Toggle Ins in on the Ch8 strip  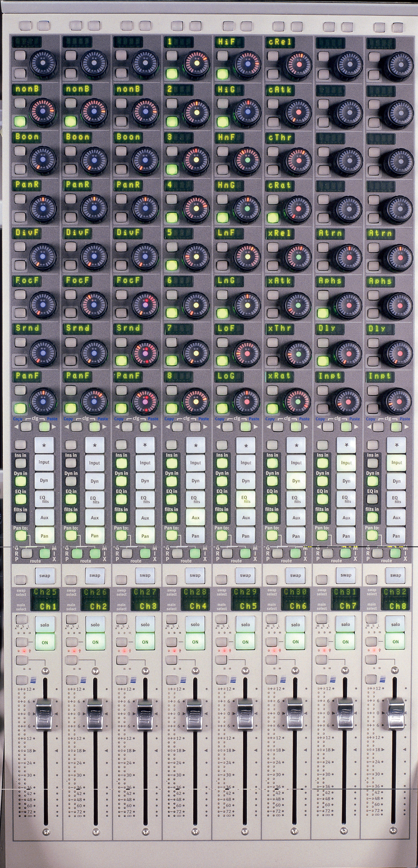pos(373,463)
